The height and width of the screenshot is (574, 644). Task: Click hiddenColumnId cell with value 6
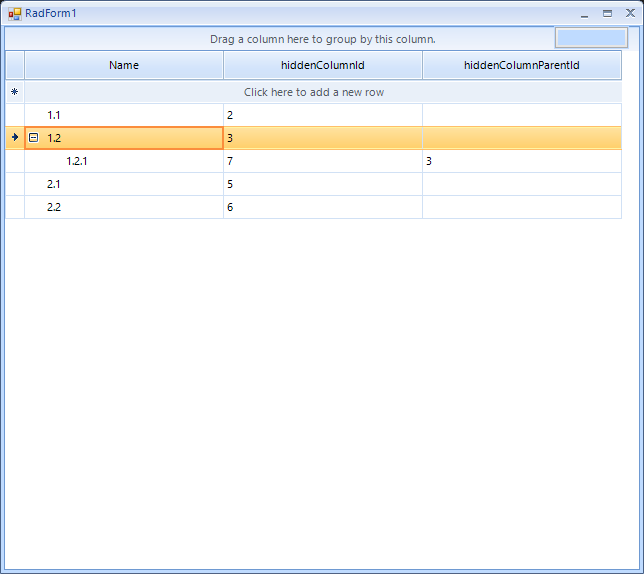click(322, 207)
